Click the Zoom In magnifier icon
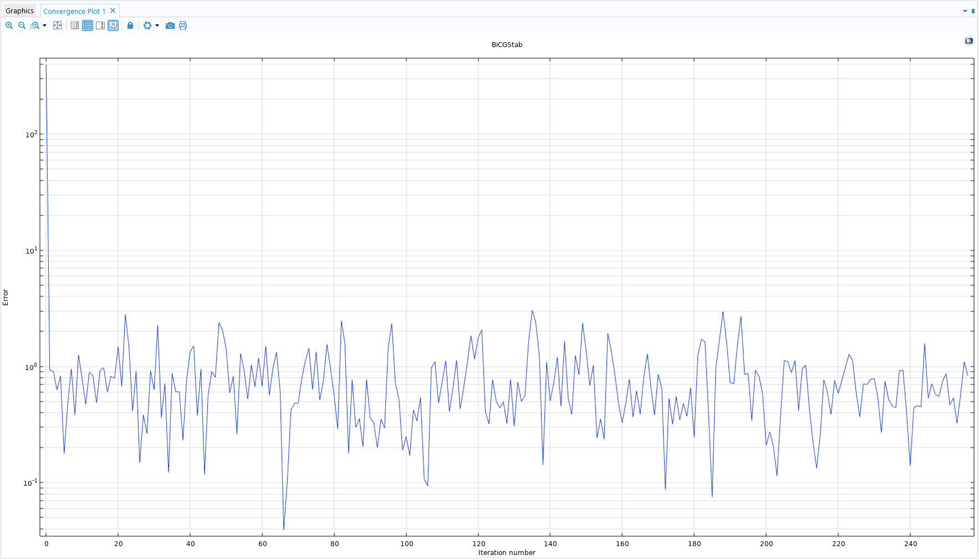The image size is (979, 560). [x=9, y=25]
